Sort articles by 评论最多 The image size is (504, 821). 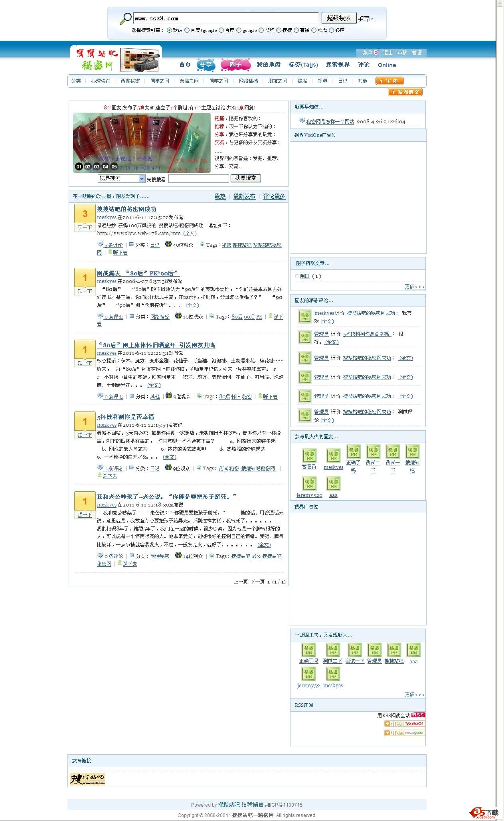pos(274,196)
